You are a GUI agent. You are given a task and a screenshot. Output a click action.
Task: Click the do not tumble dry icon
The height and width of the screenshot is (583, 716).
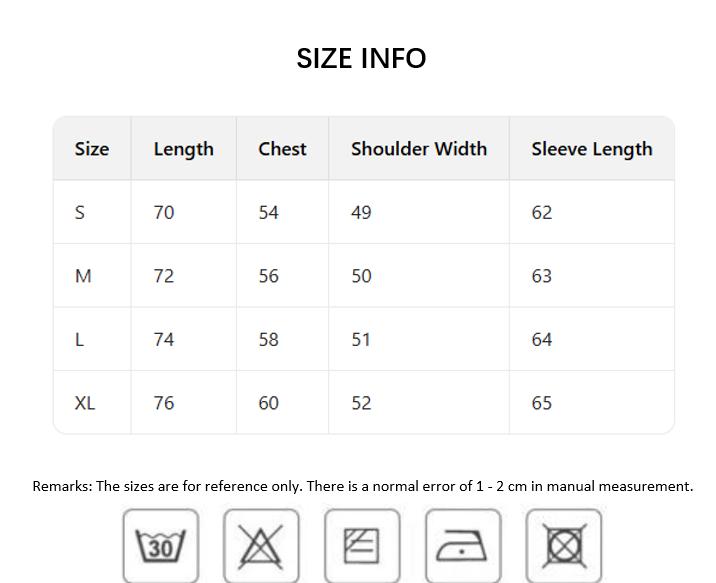pyautogui.click(x=564, y=546)
